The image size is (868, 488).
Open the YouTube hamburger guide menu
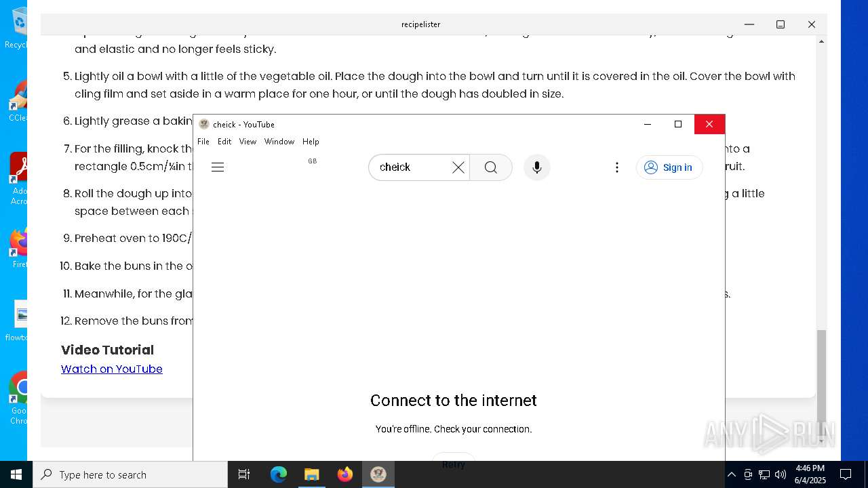pos(218,167)
